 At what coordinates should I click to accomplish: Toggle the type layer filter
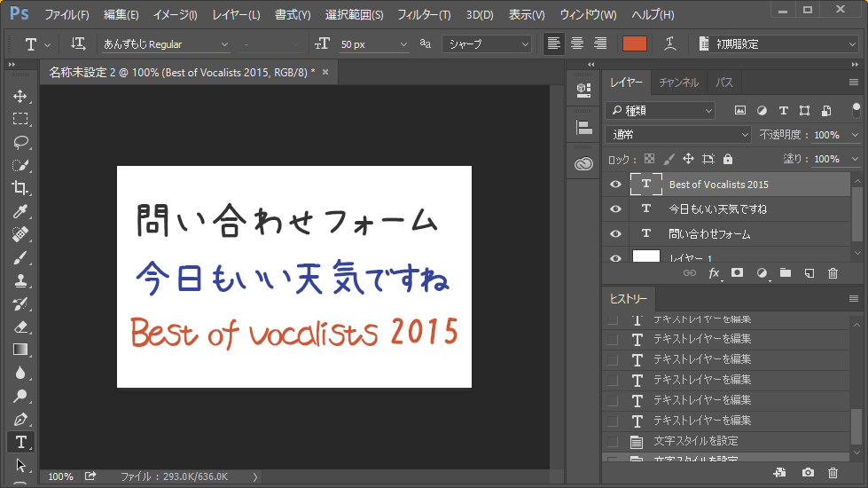pyautogui.click(x=783, y=110)
